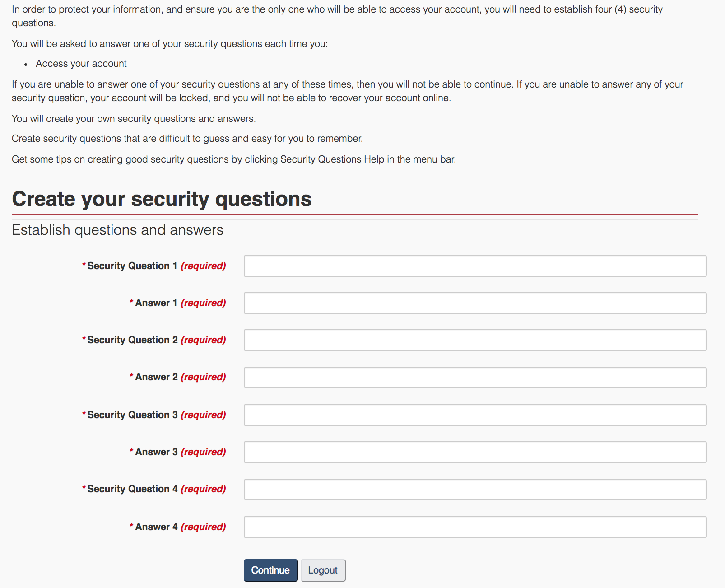
Task: Focus the Answer 1 text box
Action: pos(475,303)
